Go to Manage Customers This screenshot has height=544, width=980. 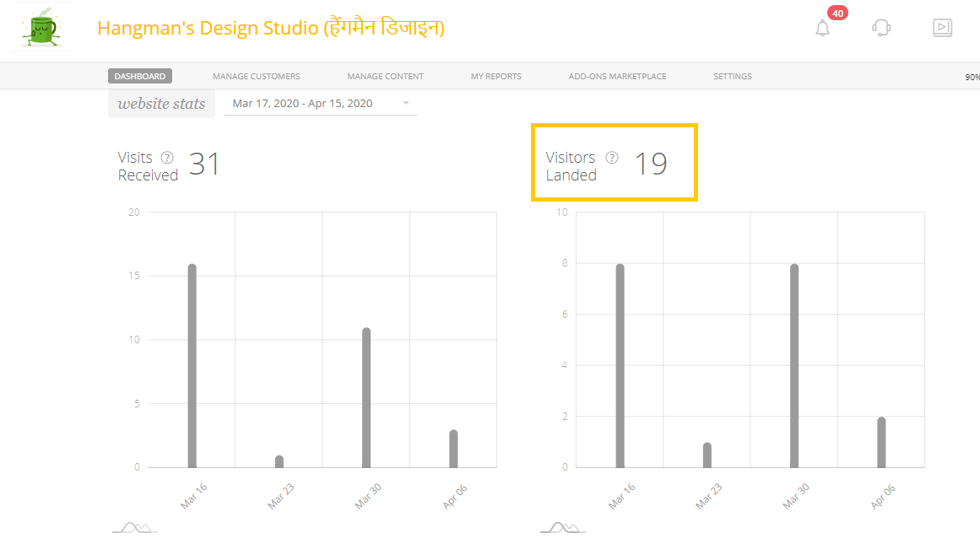tap(257, 76)
